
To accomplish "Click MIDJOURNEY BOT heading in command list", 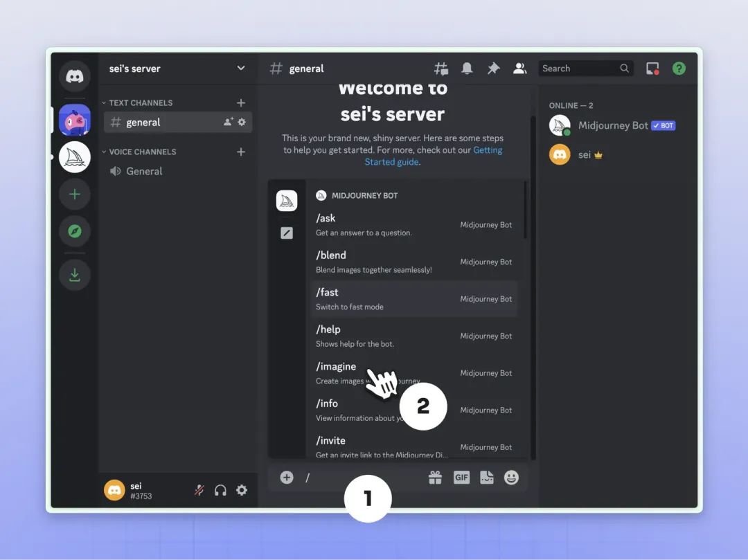I will (364, 195).
